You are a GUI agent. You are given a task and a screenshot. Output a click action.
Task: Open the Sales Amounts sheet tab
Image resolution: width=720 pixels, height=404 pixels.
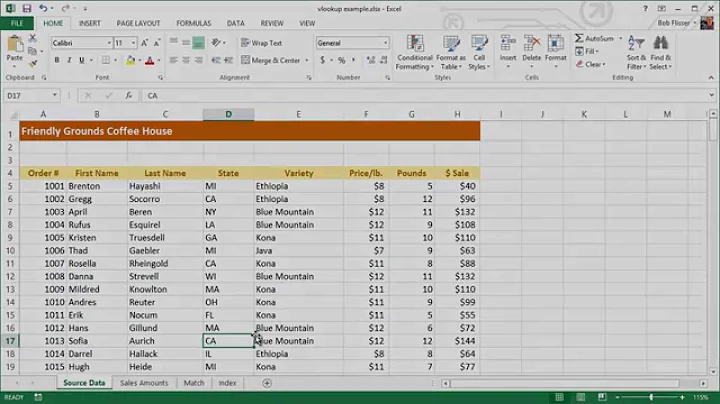point(144,383)
